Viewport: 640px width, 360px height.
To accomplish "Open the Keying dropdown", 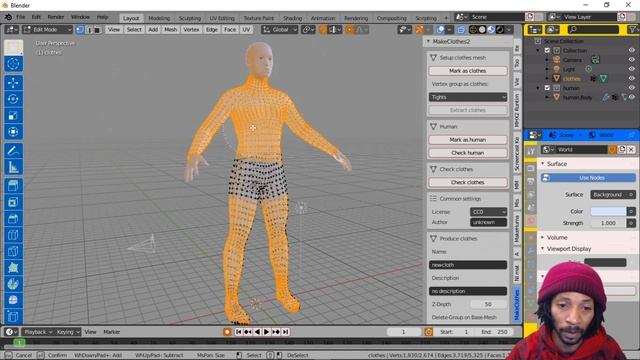I will pos(68,332).
